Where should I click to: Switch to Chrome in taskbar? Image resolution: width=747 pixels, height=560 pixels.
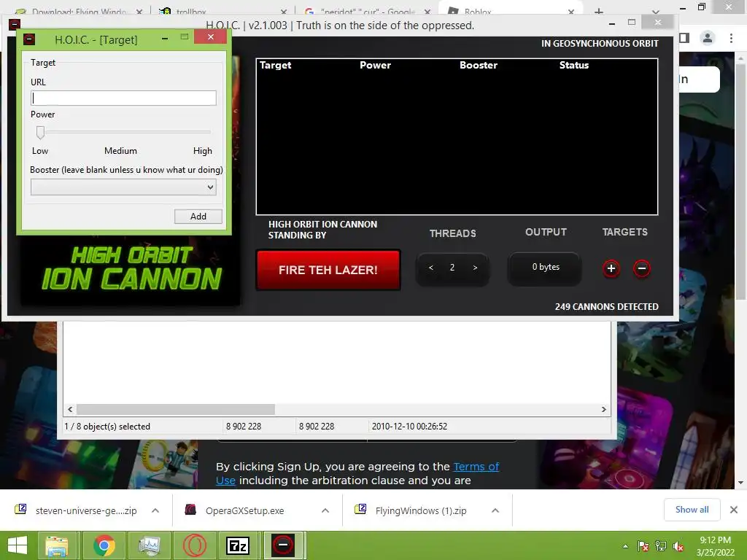104,545
